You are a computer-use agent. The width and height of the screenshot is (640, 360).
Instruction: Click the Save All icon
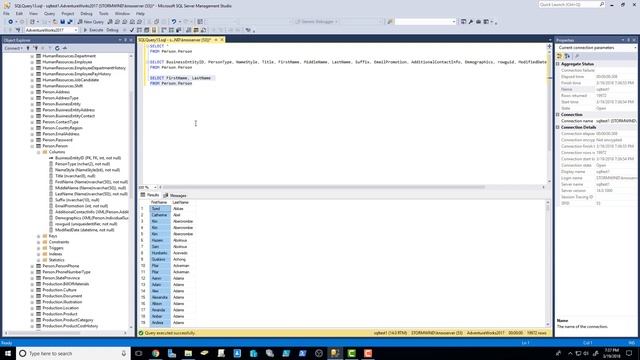70,22
